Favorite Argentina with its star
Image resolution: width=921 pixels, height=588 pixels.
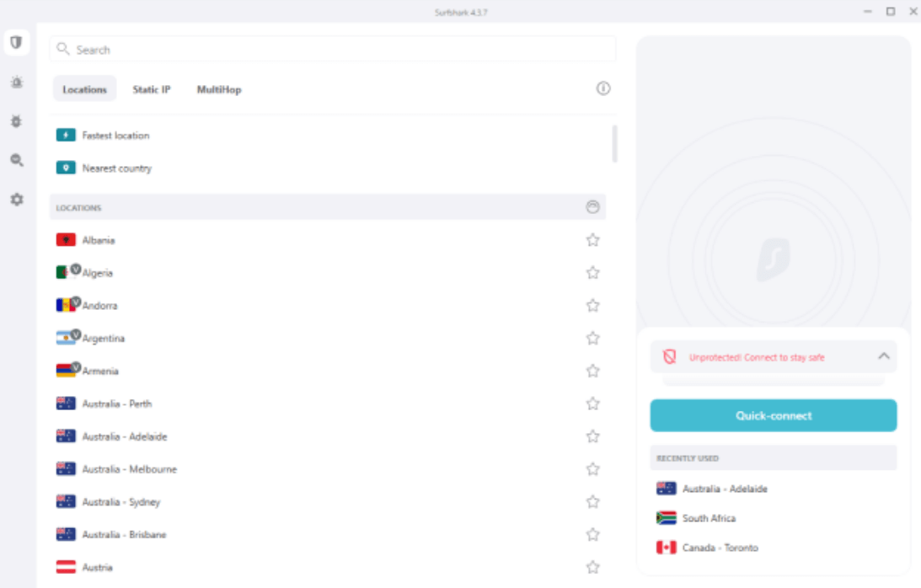[x=592, y=338]
